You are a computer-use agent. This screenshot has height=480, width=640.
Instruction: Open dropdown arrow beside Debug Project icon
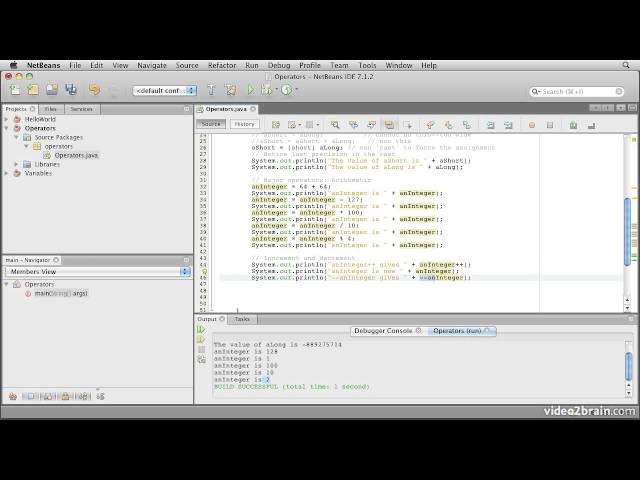276,89
